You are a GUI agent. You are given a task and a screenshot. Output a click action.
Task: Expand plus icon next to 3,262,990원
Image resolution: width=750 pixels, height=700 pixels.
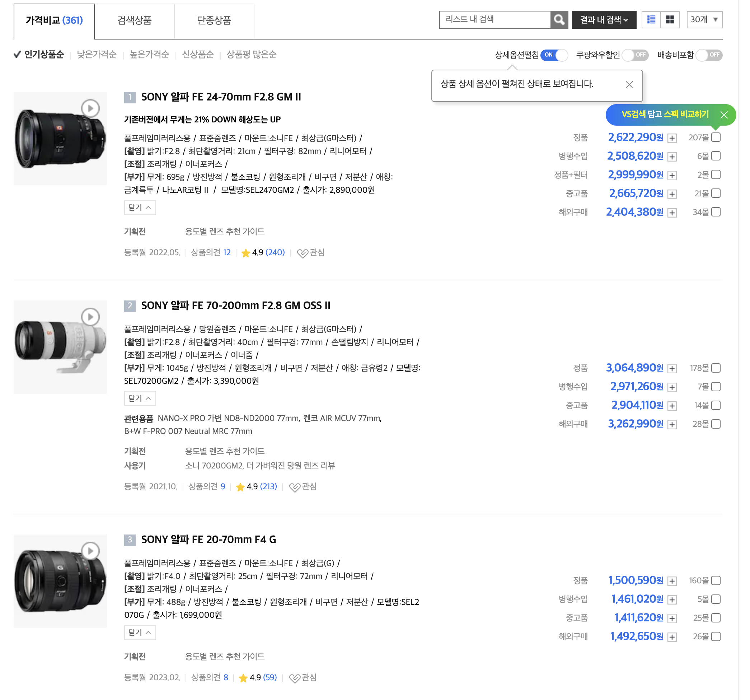coord(672,425)
